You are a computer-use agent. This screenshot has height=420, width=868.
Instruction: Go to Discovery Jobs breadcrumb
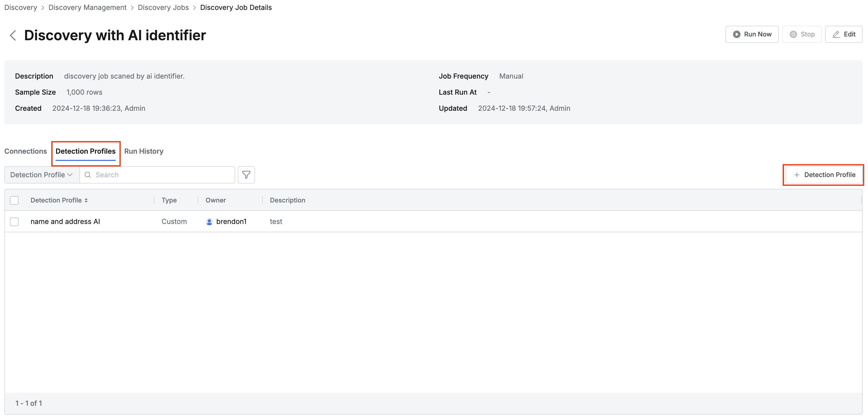[x=163, y=8]
